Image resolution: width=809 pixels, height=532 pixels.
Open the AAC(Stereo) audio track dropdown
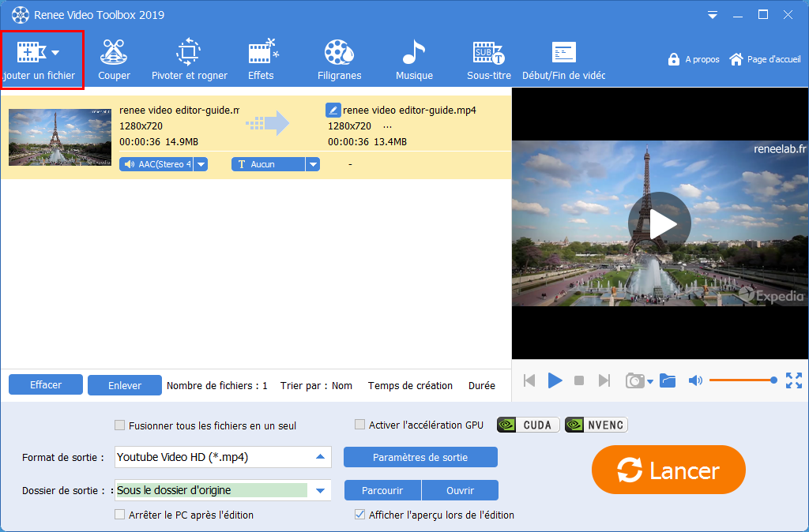tap(200, 164)
